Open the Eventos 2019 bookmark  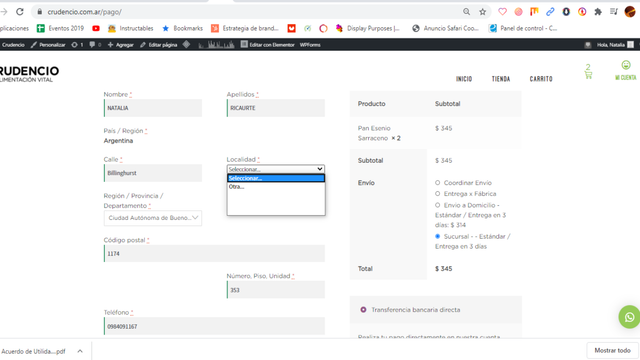click(x=60, y=28)
